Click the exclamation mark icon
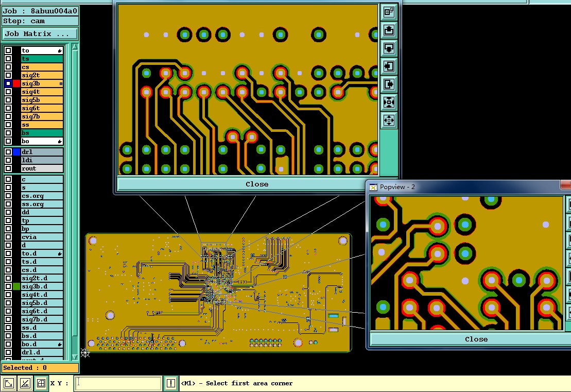The image size is (571, 392). pos(171,383)
